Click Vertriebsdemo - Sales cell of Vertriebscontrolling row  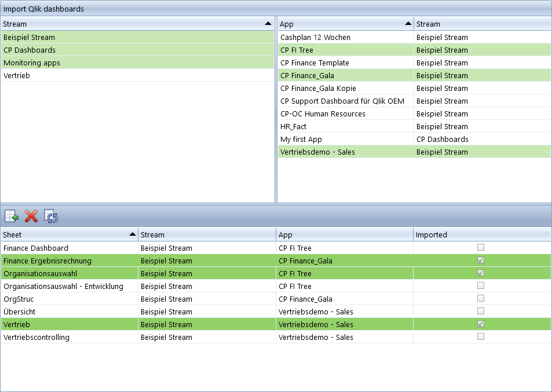tap(345, 337)
